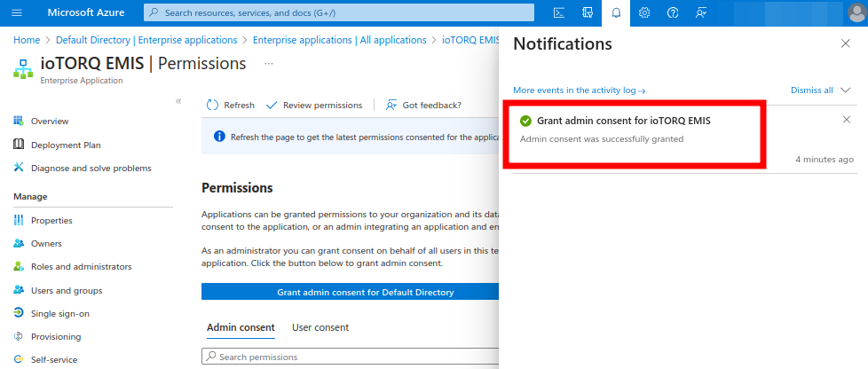Open Default Directory Enterprise applications breadcrumb
The height and width of the screenshot is (369, 868).
(x=146, y=40)
